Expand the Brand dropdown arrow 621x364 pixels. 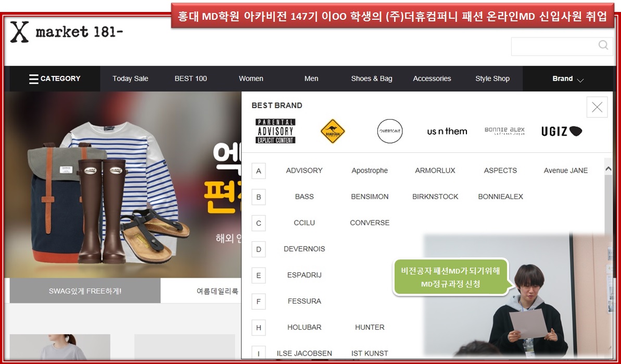pyautogui.click(x=580, y=80)
